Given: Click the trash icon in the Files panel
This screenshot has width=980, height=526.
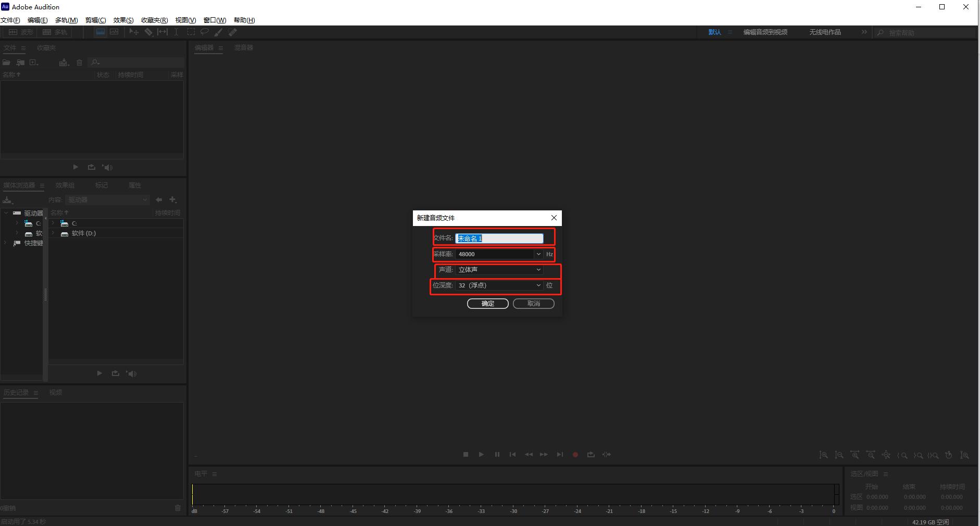Looking at the screenshot, I should coord(79,62).
